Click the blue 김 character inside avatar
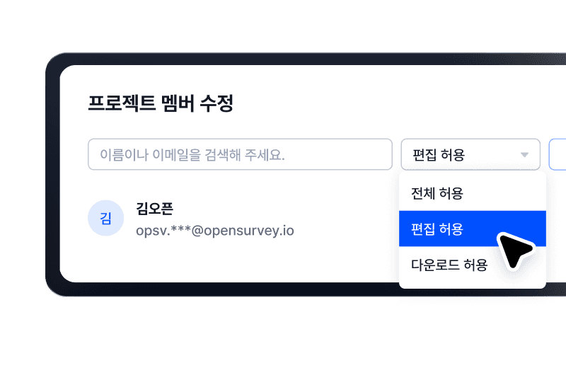 [x=105, y=219]
